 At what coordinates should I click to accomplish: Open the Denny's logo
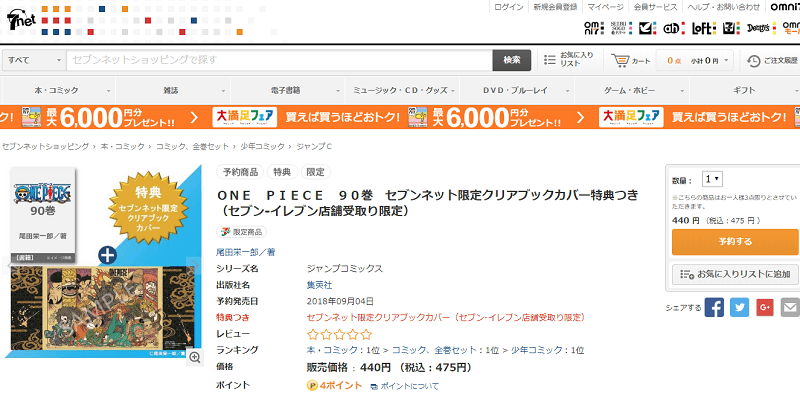click(761, 29)
